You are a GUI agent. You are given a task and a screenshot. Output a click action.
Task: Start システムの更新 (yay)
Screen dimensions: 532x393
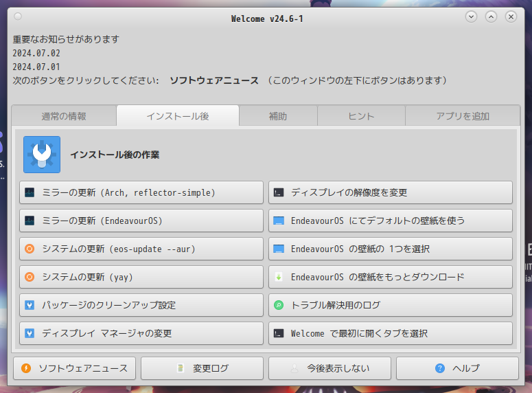(x=141, y=277)
